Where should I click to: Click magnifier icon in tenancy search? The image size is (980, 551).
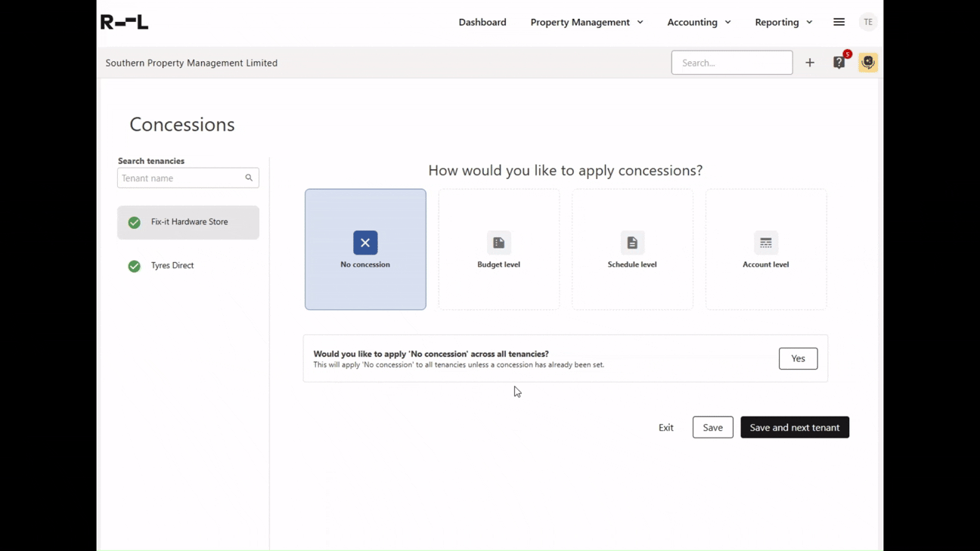(249, 178)
